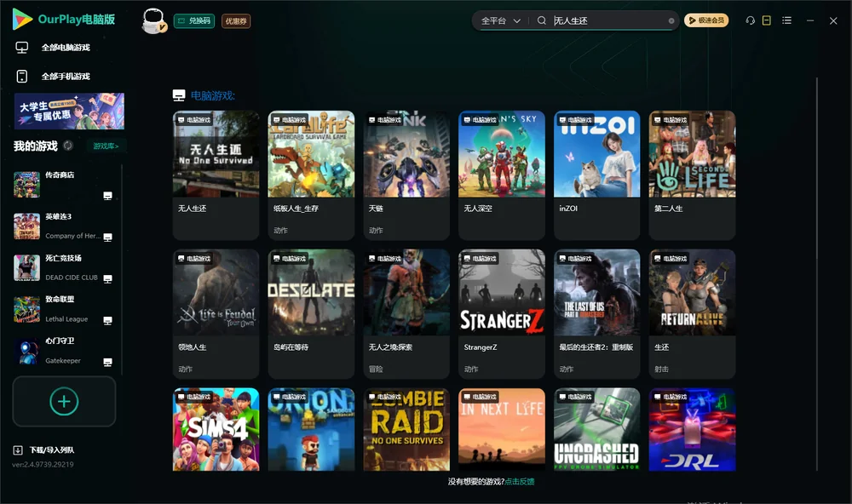852x504 pixels.
Task: Open the user avatar profile
Action: click(x=153, y=20)
